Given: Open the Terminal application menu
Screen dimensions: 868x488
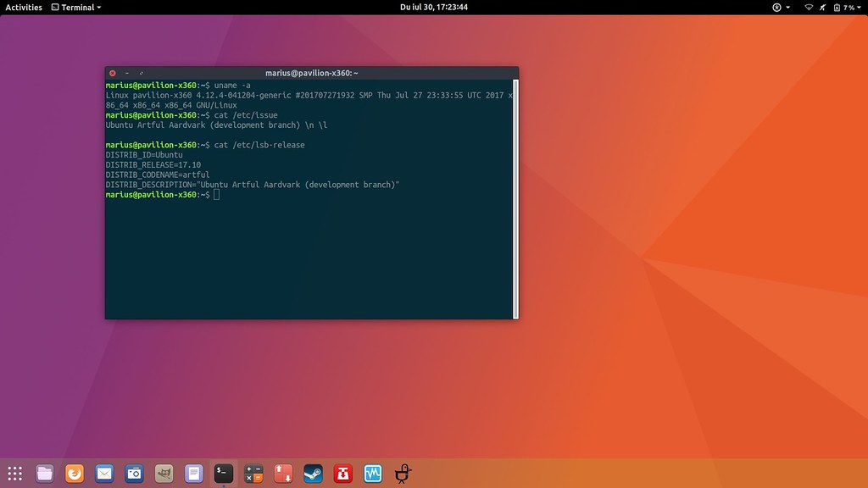Looking at the screenshot, I should pos(76,8).
